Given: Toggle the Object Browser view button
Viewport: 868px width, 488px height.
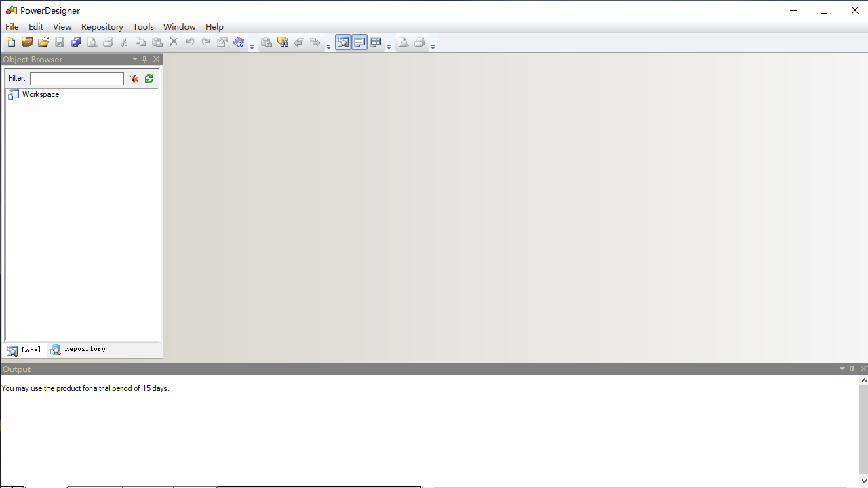Looking at the screenshot, I should pyautogui.click(x=343, y=43).
